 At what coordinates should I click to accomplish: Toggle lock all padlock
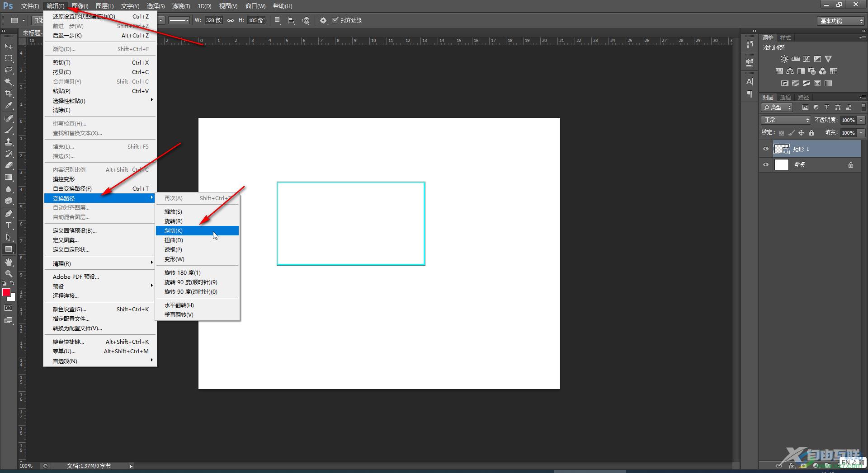tap(811, 133)
